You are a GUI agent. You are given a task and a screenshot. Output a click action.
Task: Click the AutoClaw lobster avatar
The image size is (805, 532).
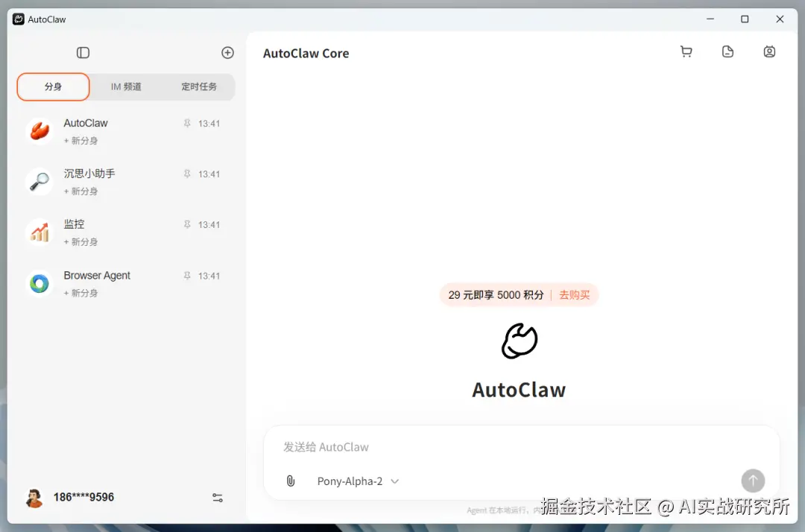40,131
